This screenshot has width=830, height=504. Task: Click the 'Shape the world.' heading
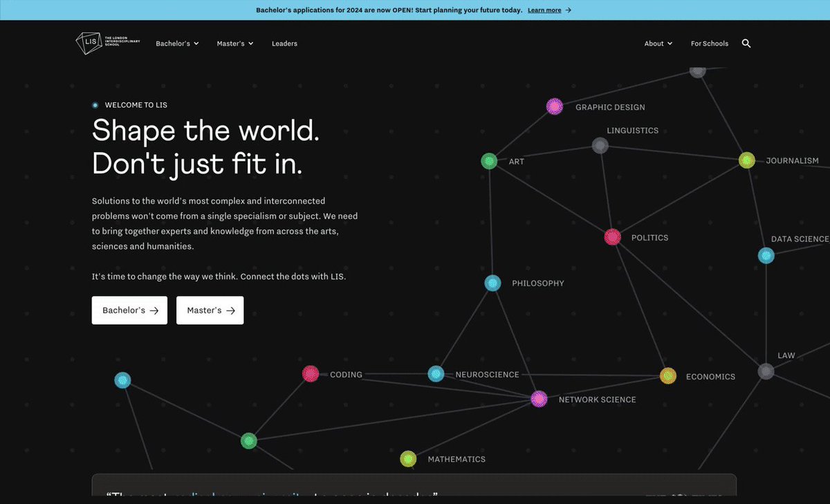pyautogui.click(x=205, y=130)
